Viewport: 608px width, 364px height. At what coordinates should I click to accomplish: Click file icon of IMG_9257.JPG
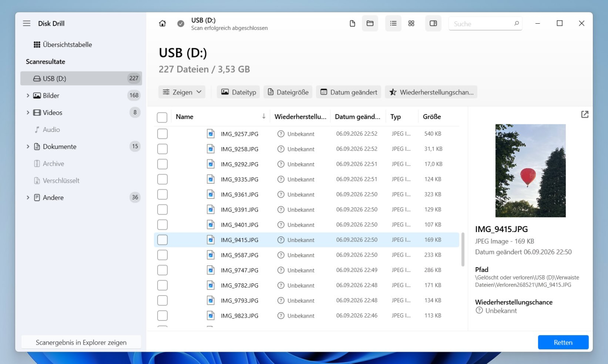210,134
